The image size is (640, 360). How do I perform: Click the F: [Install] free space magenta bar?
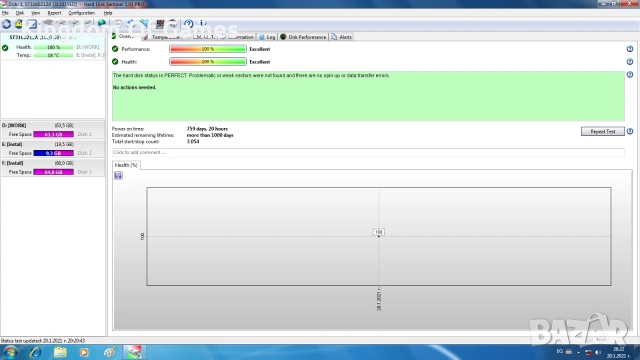click(53, 172)
